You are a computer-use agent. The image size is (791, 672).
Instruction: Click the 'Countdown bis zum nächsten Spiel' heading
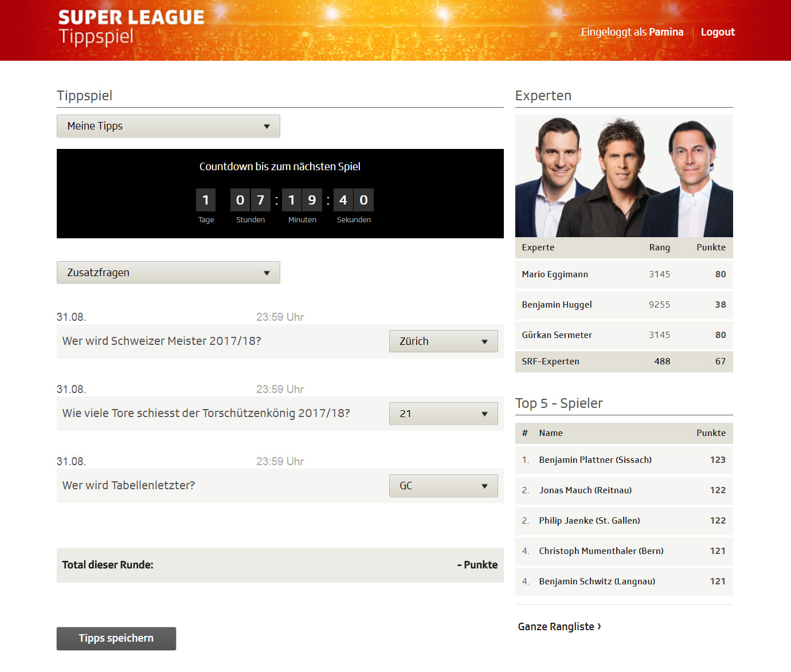point(280,167)
